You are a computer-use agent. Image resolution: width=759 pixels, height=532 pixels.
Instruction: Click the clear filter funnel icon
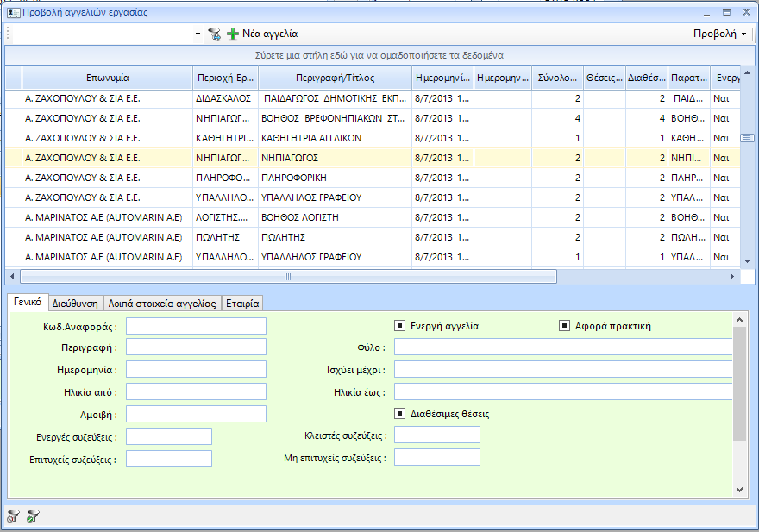click(13, 516)
